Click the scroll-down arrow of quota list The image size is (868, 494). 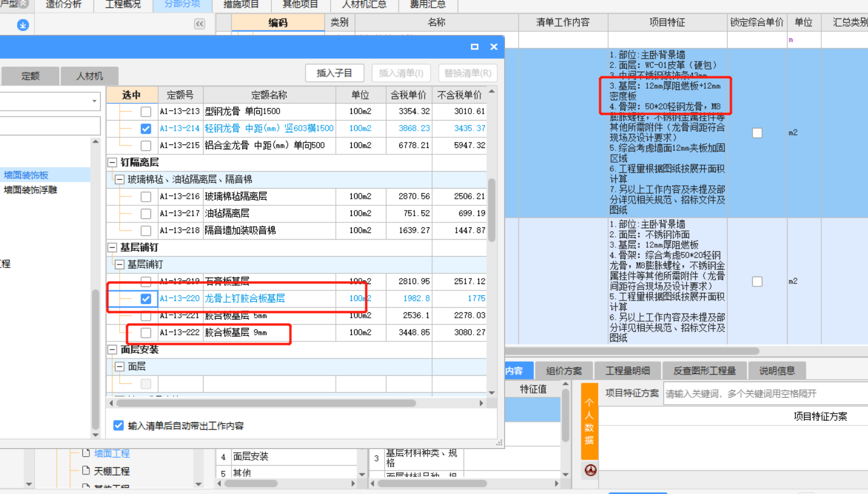[x=491, y=392]
